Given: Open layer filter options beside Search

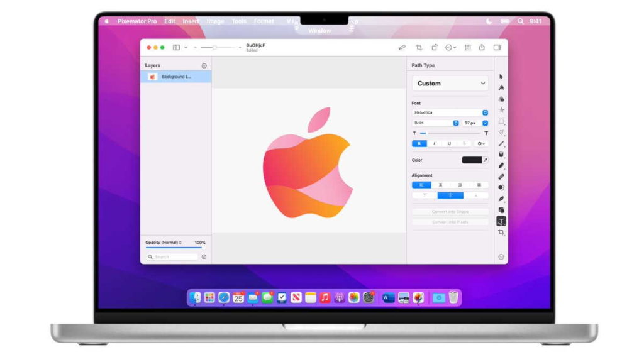Looking at the screenshot, I should pyautogui.click(x=204, y=257).
